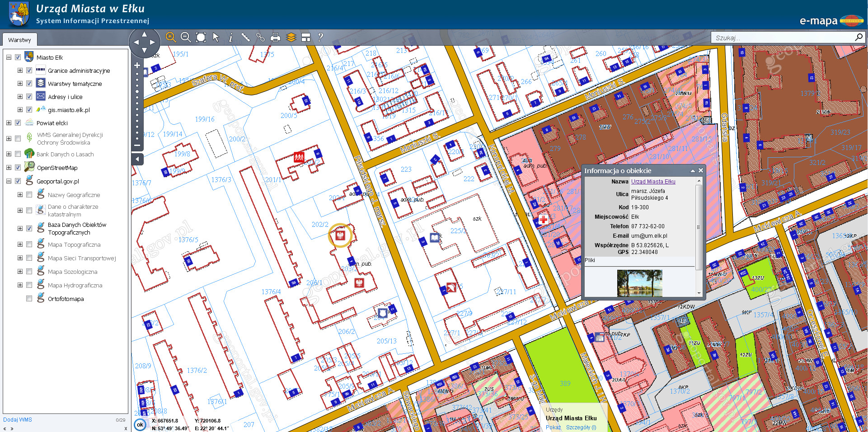Get a link to this map

point(260,37)
